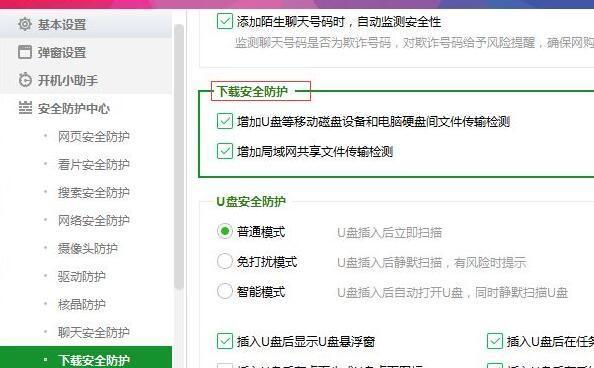Click the U盘安全防护 section heading

(x=251, y=201)
